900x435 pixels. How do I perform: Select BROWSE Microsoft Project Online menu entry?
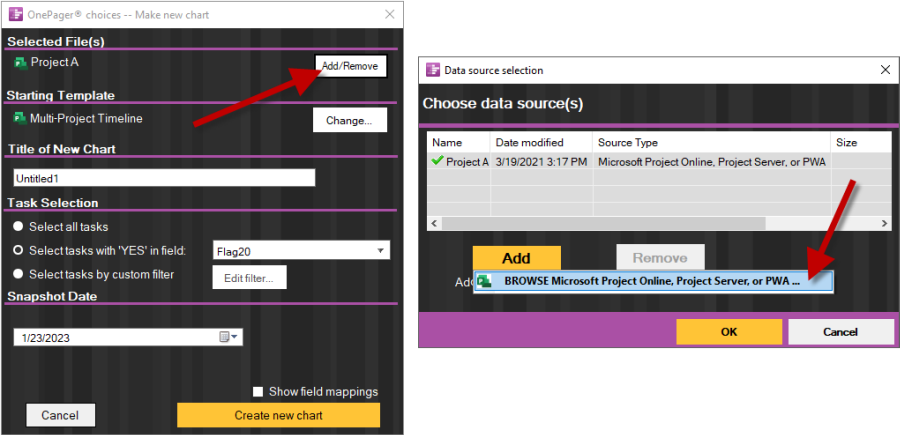(x=653, y=282)
